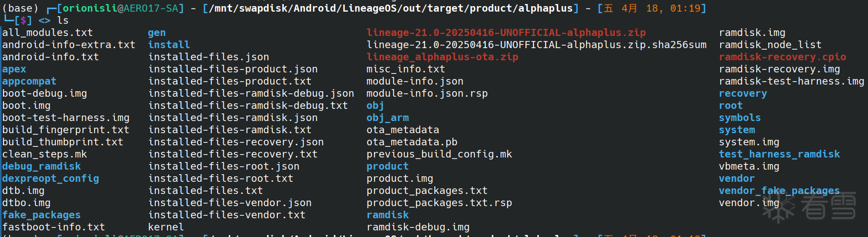868x237 pixels.
Task: Click the blue appcompat directory name
Action: click(x=29, y=81)
